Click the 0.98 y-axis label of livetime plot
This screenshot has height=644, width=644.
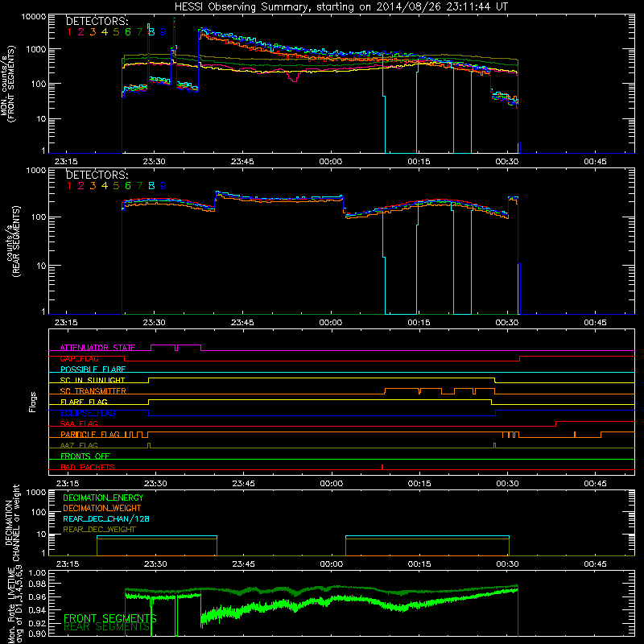point(38,584)
